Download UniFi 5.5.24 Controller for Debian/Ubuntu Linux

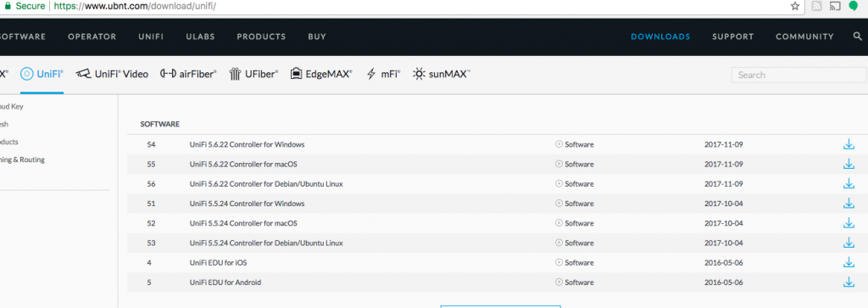[x=848, y=243]
